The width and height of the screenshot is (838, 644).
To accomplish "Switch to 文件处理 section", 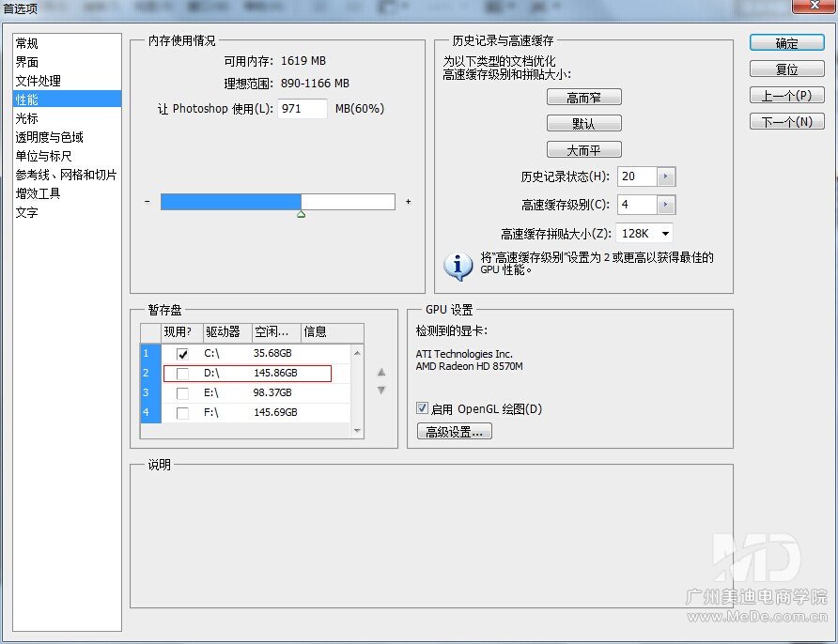I will tap(38, 81).
